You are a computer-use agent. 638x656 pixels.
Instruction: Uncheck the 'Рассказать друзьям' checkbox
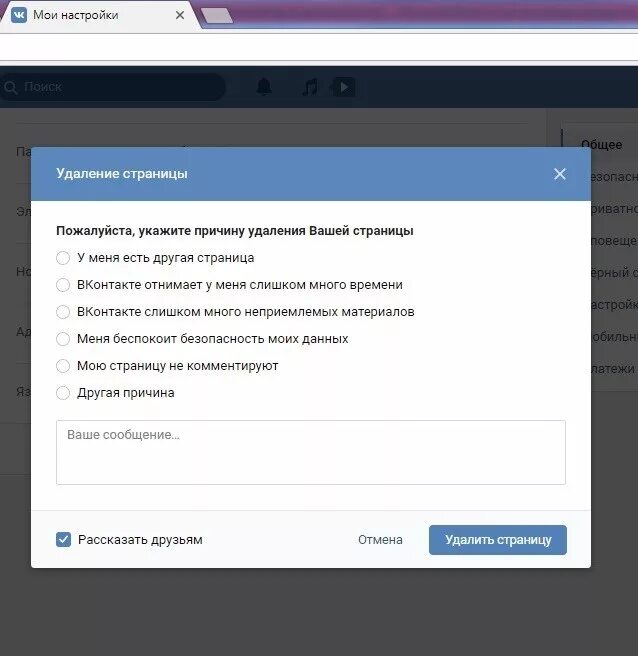64,540
